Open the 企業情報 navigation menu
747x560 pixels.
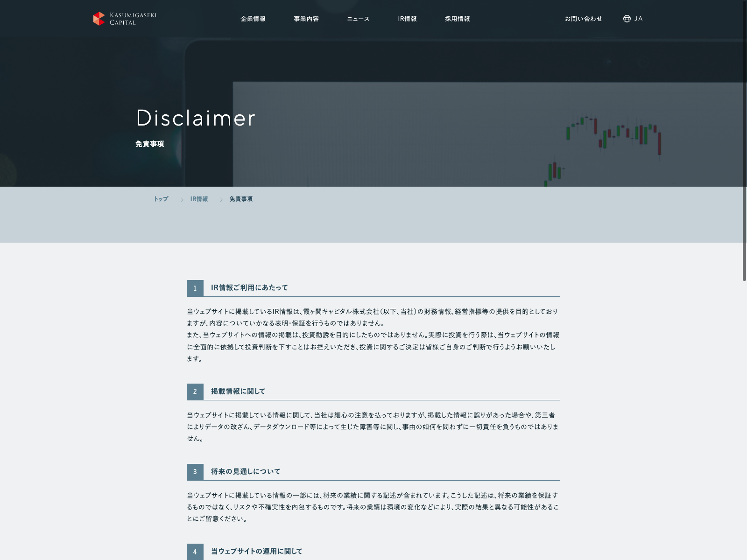click(253, 19)
